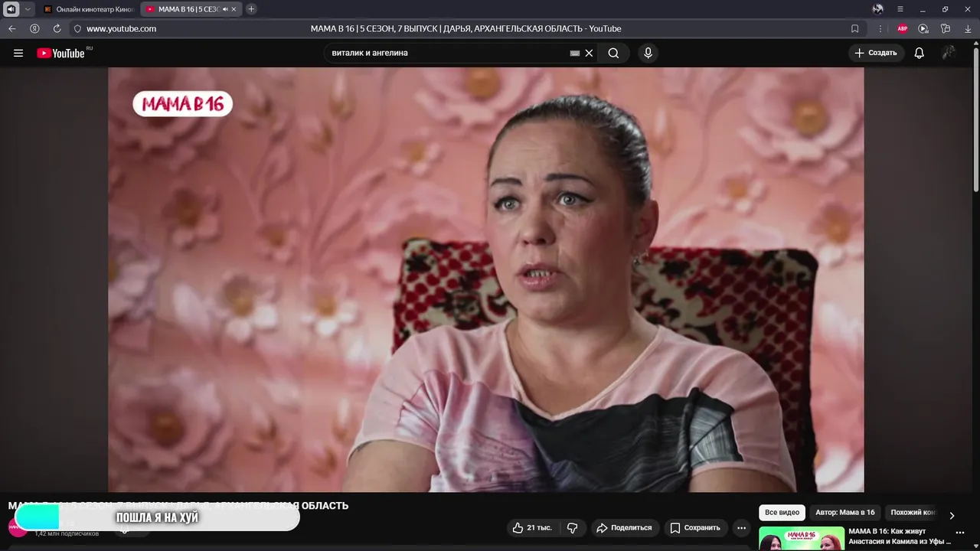The height and width of the screenshot is (551, 980).
Task: Select the Автор: Мама в 16 chip
Action: tap(844, 513)
